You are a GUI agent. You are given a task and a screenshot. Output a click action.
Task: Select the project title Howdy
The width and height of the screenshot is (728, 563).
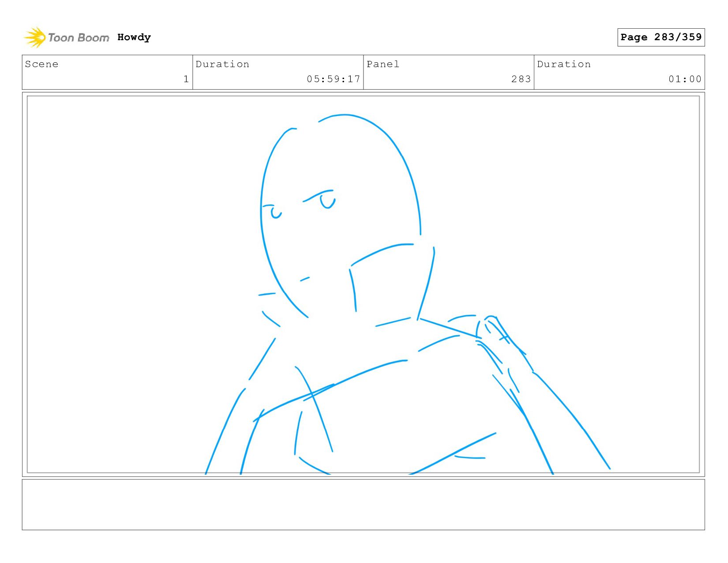pyautogui.click(x=134, y=38)
